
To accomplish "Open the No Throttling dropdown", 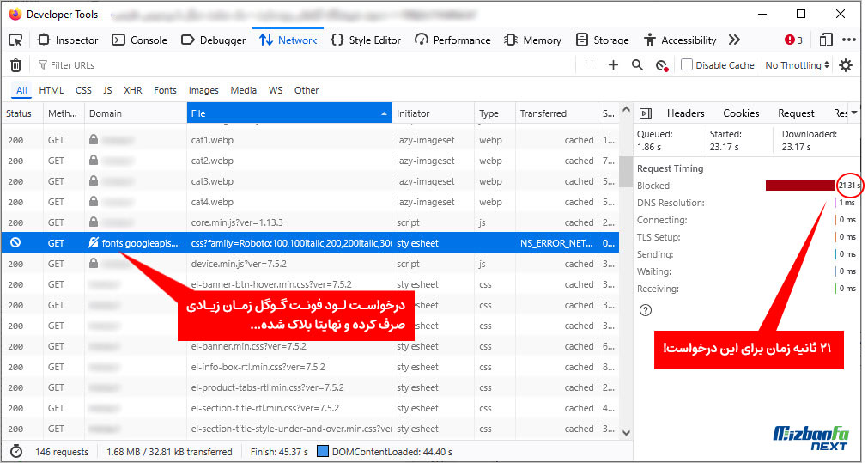I will coord(797,64).
